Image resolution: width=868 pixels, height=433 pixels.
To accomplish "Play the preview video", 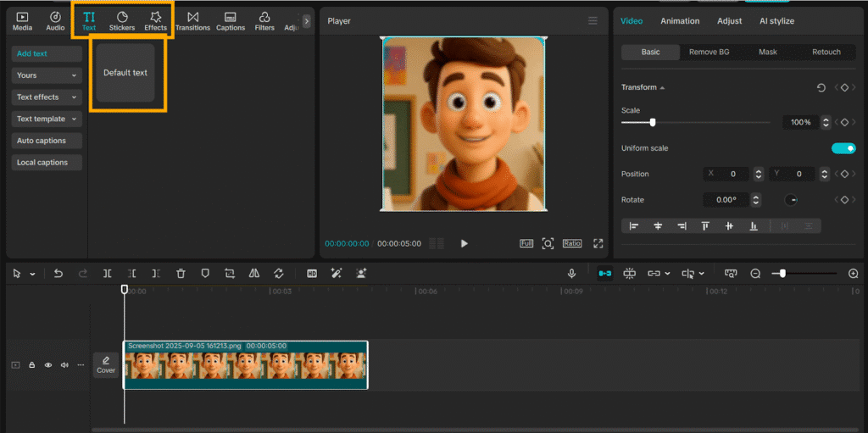I will pos(464,244).
